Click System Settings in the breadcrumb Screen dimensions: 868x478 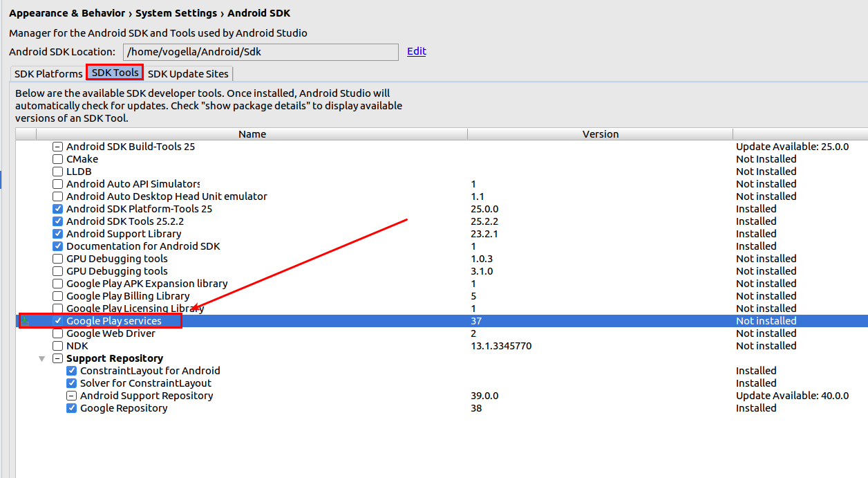click(176, 13)
